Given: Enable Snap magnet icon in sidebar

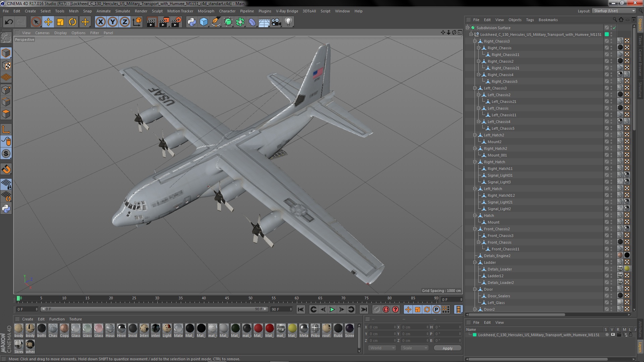Looking at the screenshot, I should pyautogui.click(x=6, y=169).
